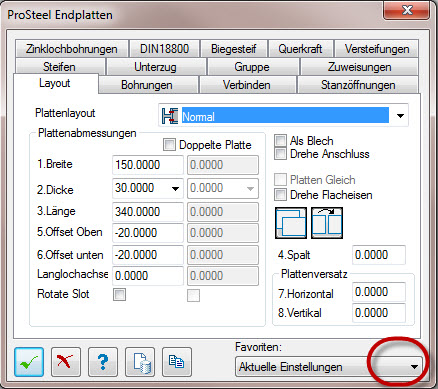Open the Gruppe tab
Viewport: 438px width, 389px height.
pos(252,67)
